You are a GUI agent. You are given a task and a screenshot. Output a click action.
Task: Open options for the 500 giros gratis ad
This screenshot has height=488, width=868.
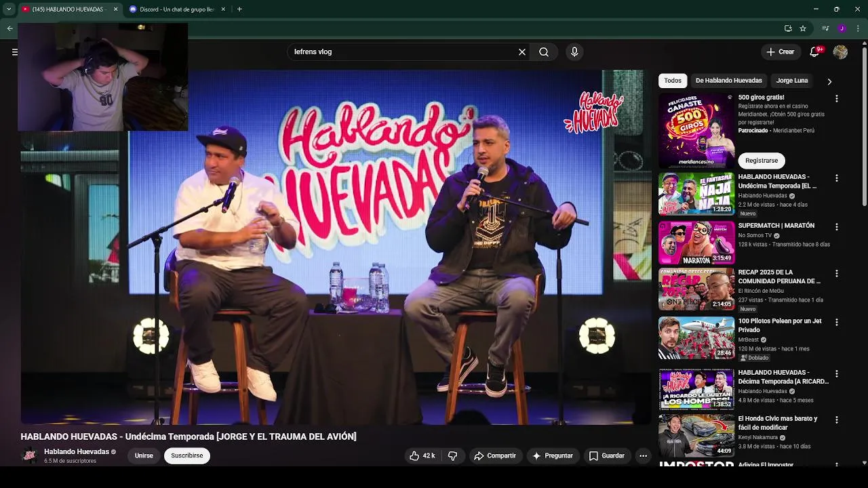(836, 99)
